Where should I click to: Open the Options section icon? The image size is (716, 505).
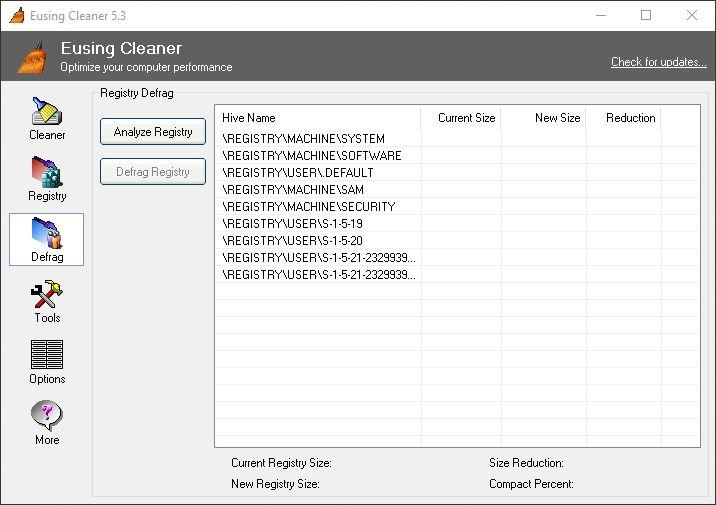coord(47,354)
